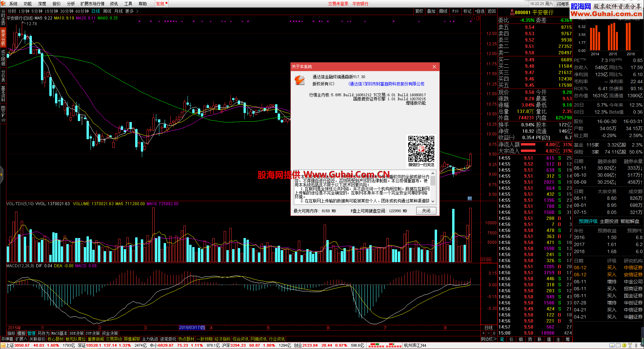This screenshot has height=349, width=644.
Task: Click the down arrow of the disclaimer scrollbar
Action: tap(433, 201)
